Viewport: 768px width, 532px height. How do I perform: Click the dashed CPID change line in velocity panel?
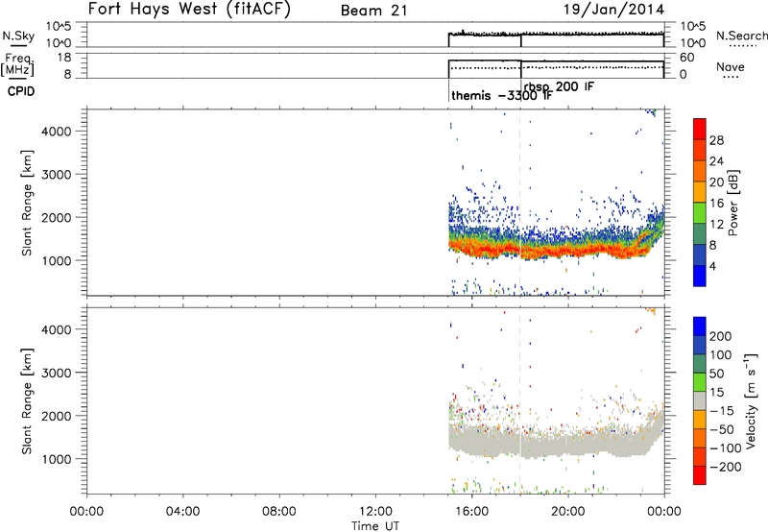click(520, 400)
